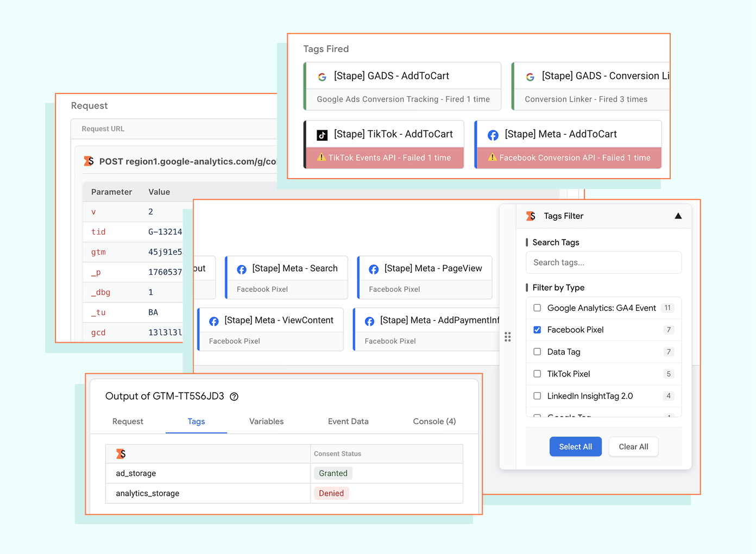Screen dimensions: 756x554
Task: Click the Stape icon beside the POST request URL
Action: 89,161
